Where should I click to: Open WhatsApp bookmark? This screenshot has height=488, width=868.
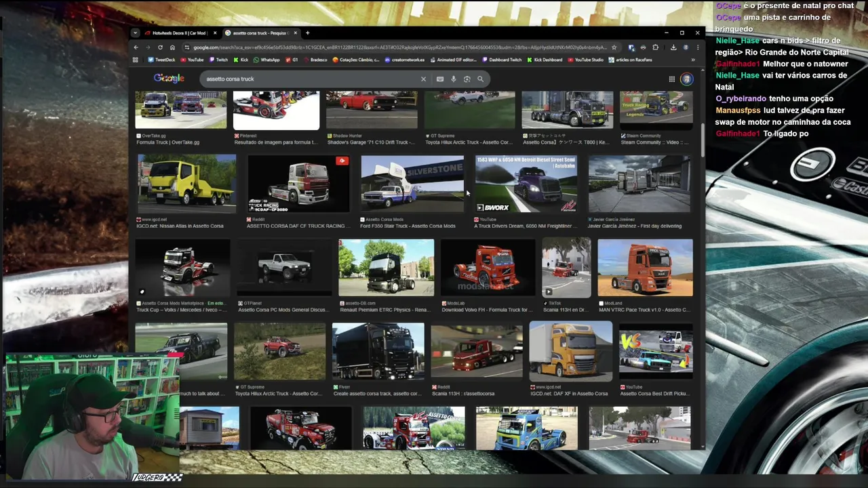click(x=267, y=60)
